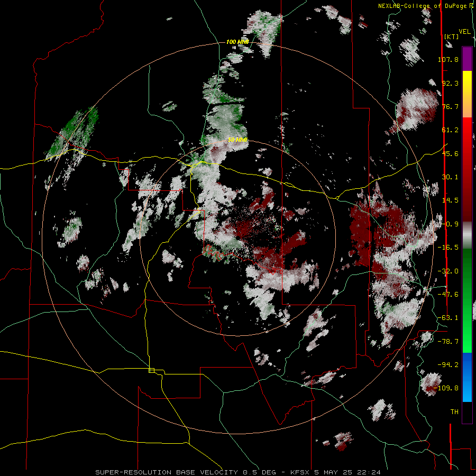Click the -32.0 velocity scale value
The width and height of the screenshot is (476, 476).
pyautogui.click(x=448, y=271)
